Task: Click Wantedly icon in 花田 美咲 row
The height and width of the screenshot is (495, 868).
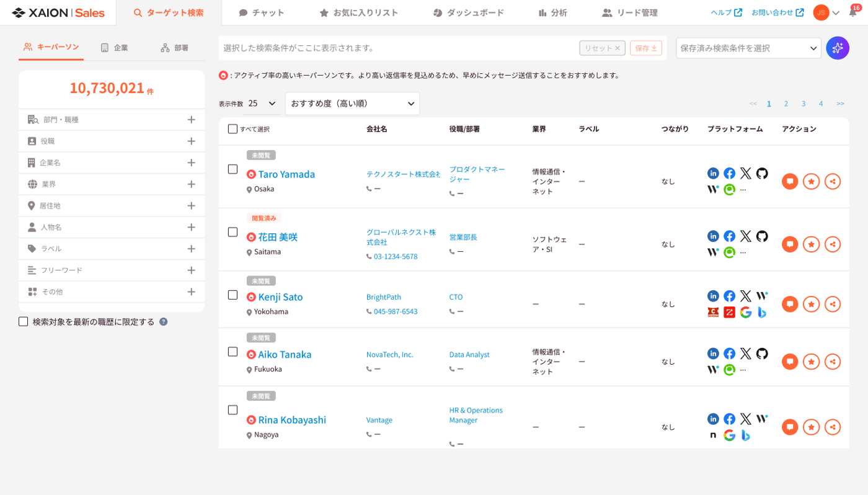Action: tap(713, 252)
